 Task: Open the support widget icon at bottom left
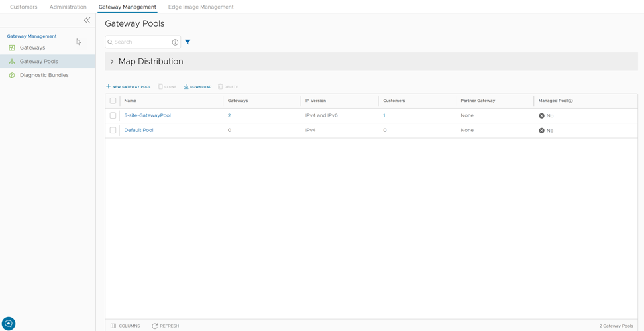[x=9, y=323]
